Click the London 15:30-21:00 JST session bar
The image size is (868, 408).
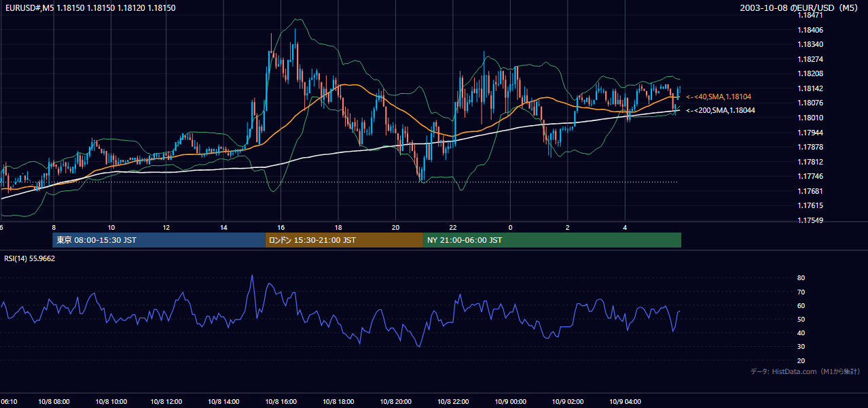pyautogui.click(x=344, y=240)
